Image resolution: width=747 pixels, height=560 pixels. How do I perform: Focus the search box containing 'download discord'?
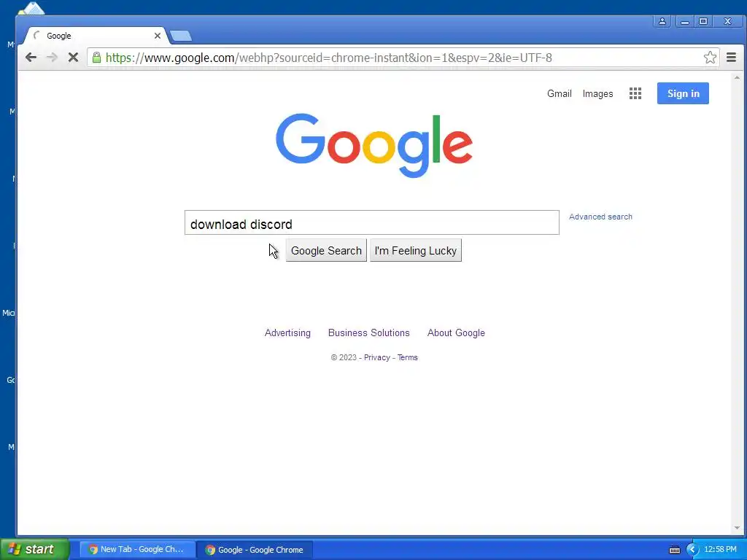371,222
